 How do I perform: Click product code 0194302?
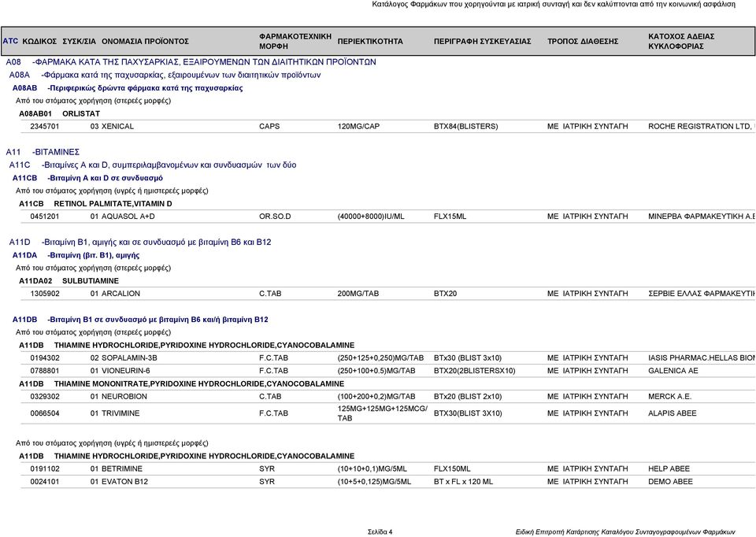(x=45, y=358)
